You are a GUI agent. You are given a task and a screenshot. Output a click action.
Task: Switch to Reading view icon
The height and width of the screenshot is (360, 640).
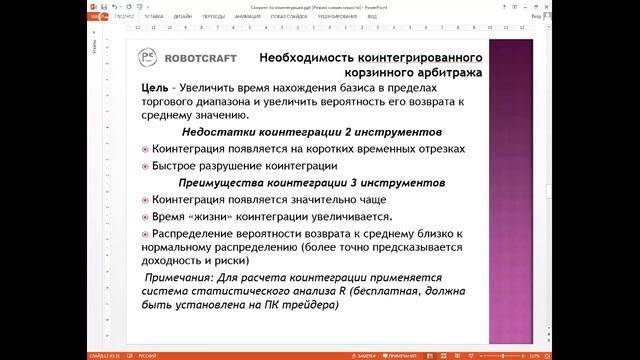click(x=457, y=356)
